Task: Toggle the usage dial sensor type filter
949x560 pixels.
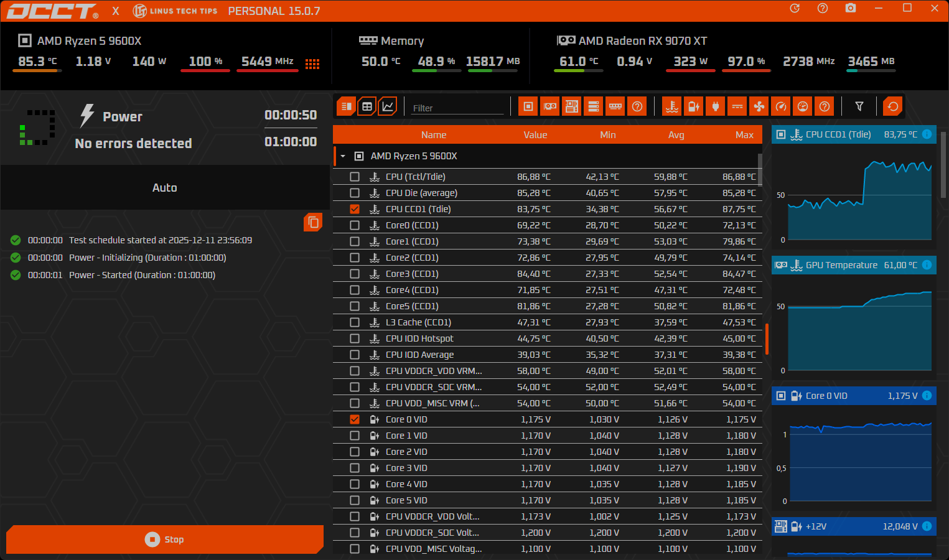Action: (x=803, y=106)
